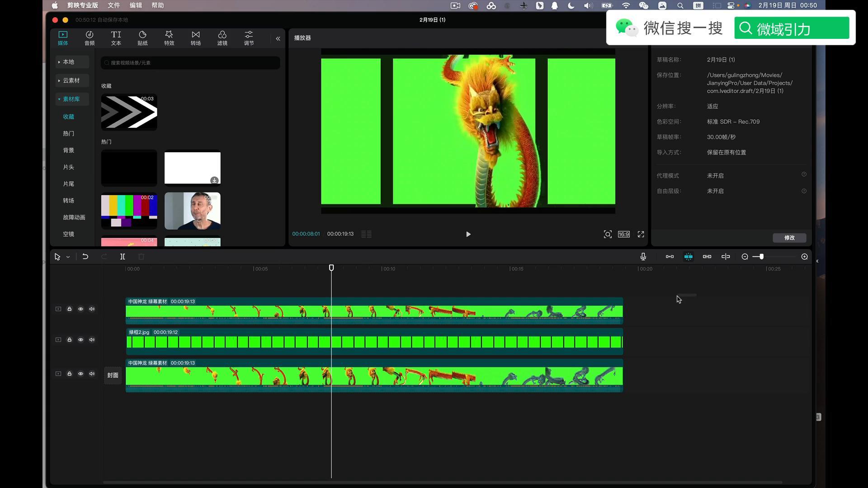868x488 pixels.
Task: Open the 编辑 Edit menu
Action: (x=136, y=5)
